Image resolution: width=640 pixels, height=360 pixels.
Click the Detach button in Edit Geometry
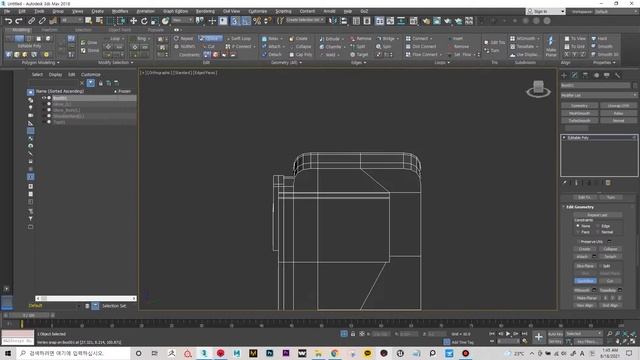click(x=610, y=256)
